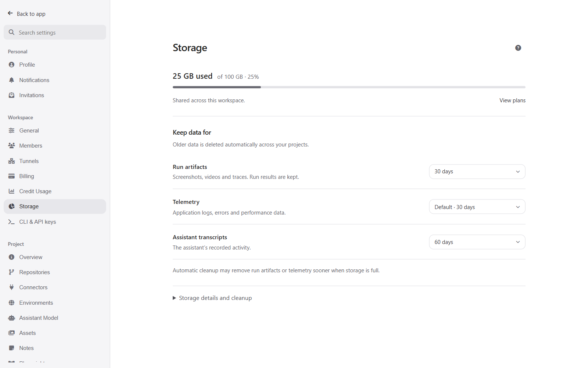Open the Billing section
Screen dimensions: 588x368
(55, 176)
